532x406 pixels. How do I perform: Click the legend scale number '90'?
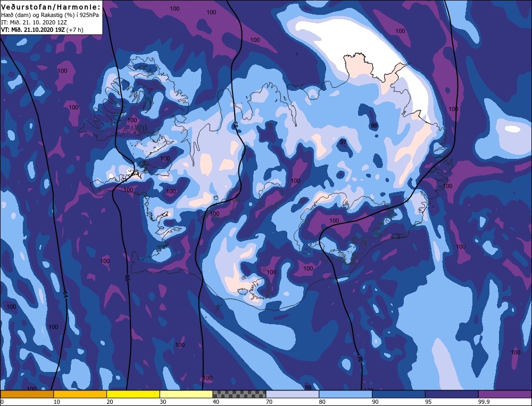[375, 402]
